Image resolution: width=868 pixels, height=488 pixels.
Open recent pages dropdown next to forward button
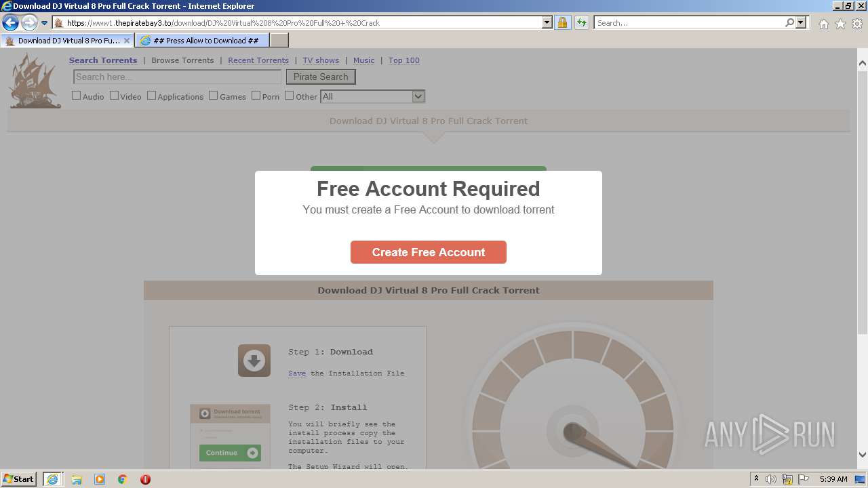pyautogui.click(x=44, y=23)
